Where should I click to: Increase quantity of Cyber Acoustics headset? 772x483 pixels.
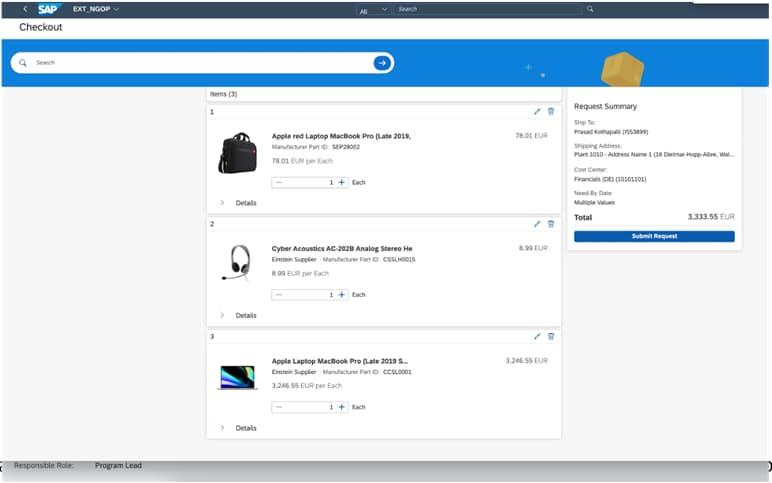pyautogui.click(x=342, y=295)
